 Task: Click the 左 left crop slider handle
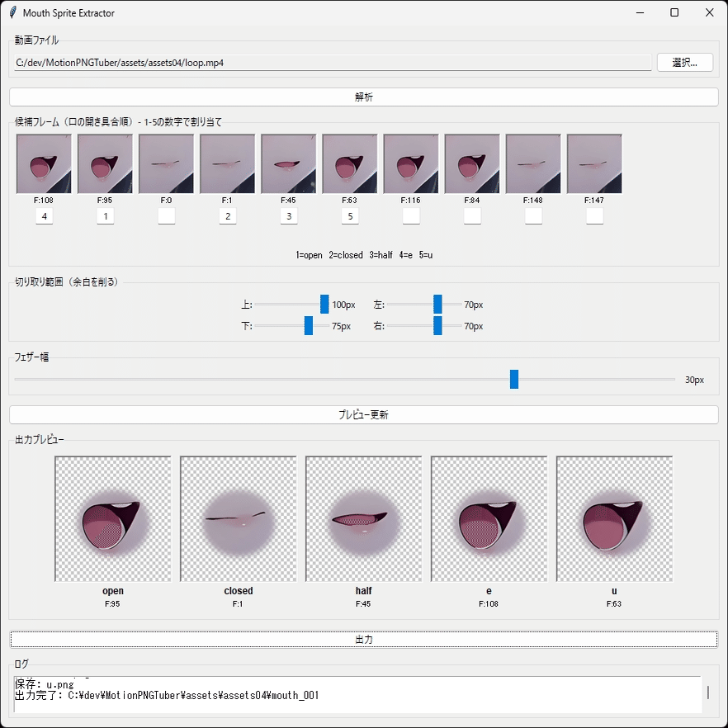pyautogui.click(x=437, y=304)
